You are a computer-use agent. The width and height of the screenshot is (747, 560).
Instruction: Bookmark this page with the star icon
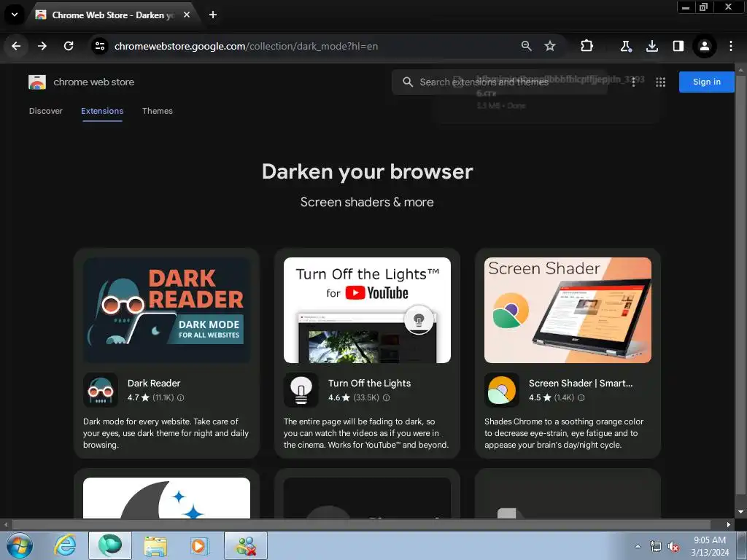[550, 46]
